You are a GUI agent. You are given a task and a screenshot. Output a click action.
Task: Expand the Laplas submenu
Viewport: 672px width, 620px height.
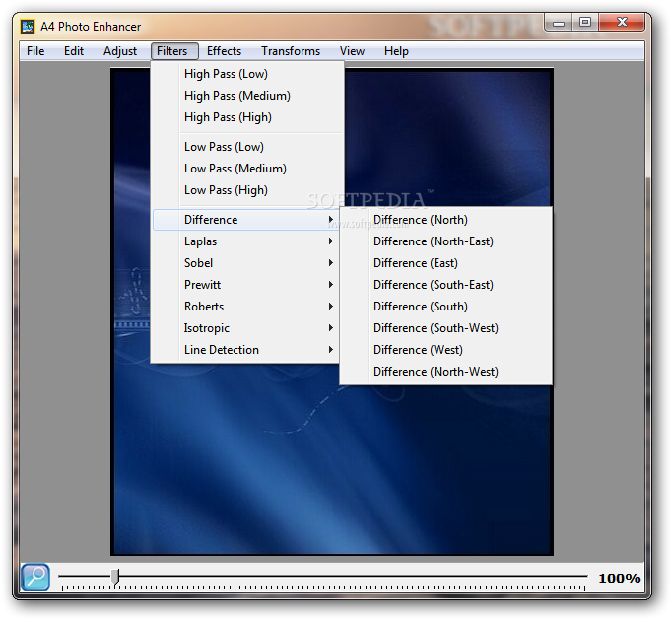coord(246,241)
